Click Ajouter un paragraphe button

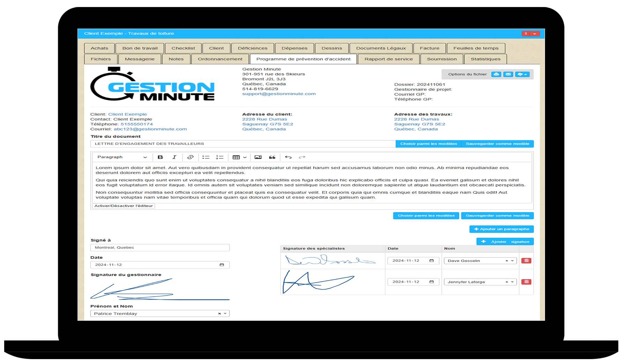pyautogui.click(x=501, y=229)
